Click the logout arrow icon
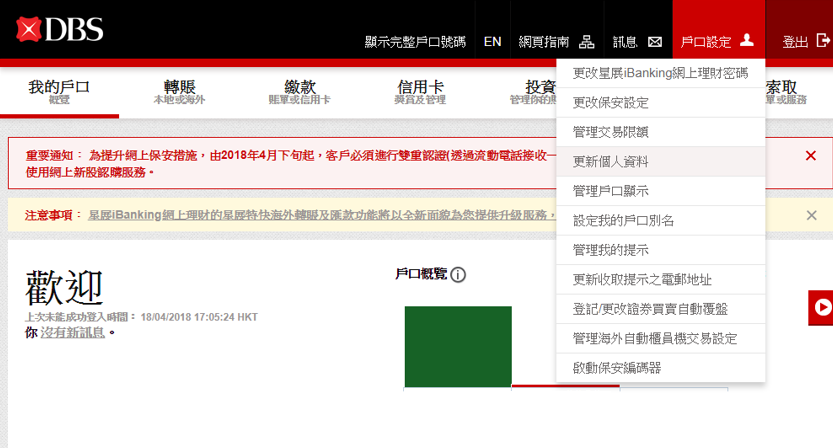This screenshot has height=448, width=833. point(823,41)
